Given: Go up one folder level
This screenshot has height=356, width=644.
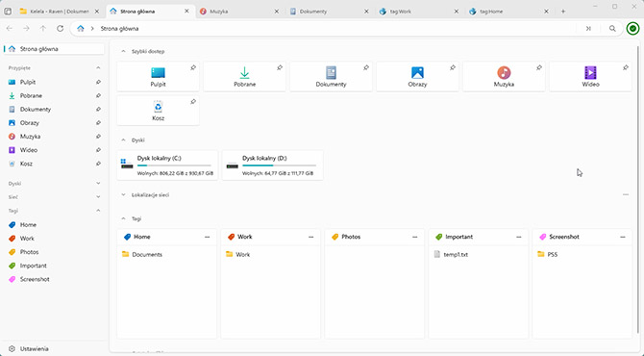Looking at the screenshot, I should click(x=43, y=28).
